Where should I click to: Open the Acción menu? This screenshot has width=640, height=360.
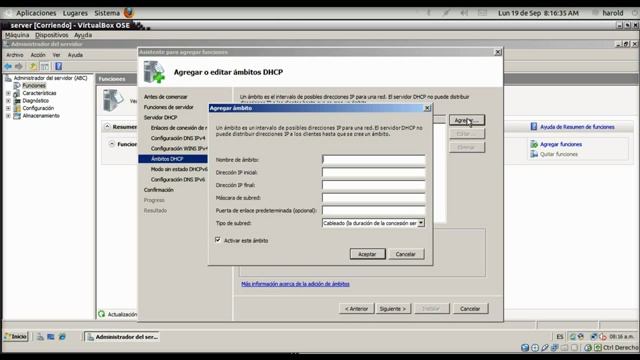coord(38,55)
